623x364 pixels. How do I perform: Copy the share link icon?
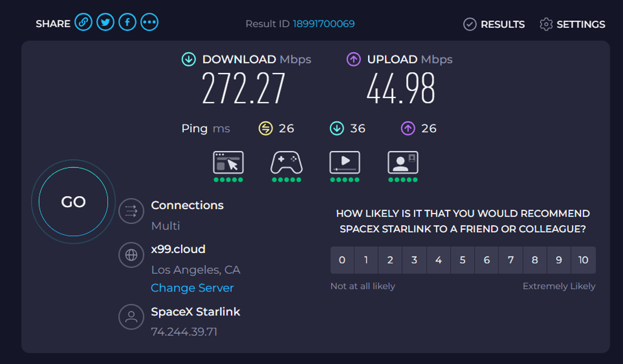pyautogui.click(x=83, y=22)
